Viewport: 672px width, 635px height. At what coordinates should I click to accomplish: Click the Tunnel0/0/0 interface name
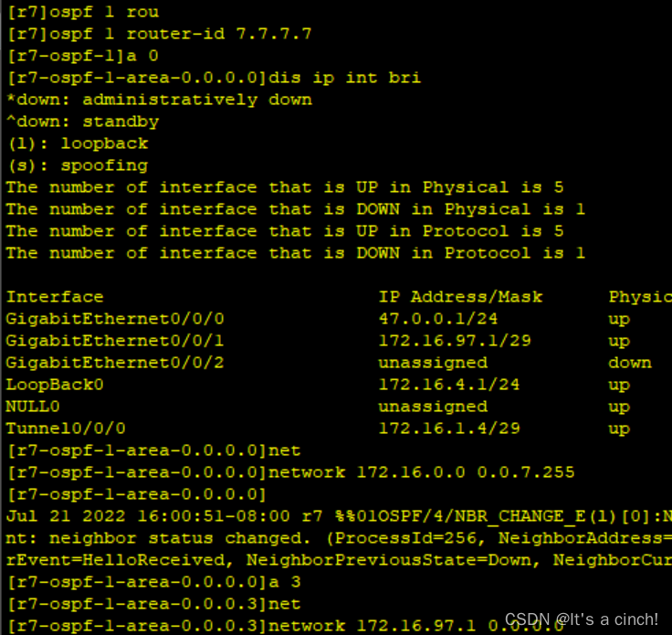click(x=66, y=429)
